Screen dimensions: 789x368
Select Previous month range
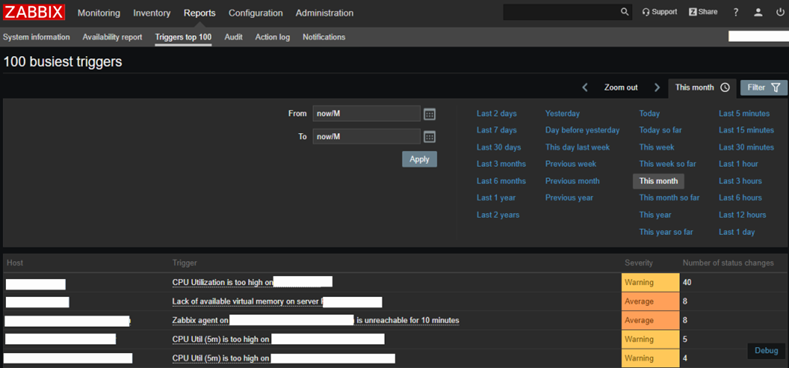572,181
